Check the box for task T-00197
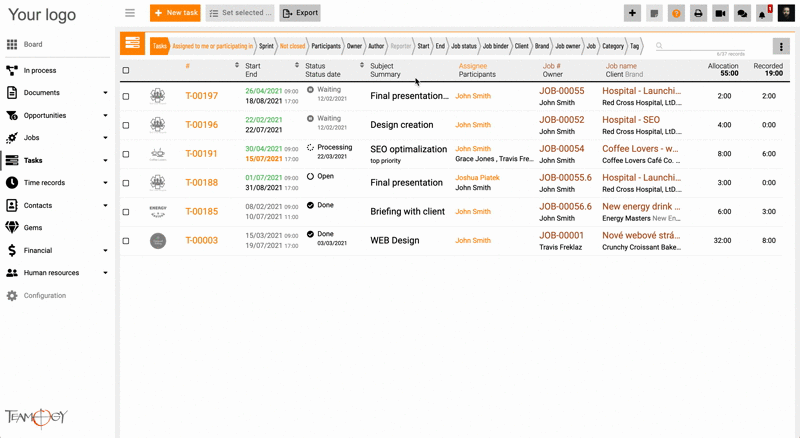Image resolution: width=800 pixels, height=438 pixels. (126, 96)
